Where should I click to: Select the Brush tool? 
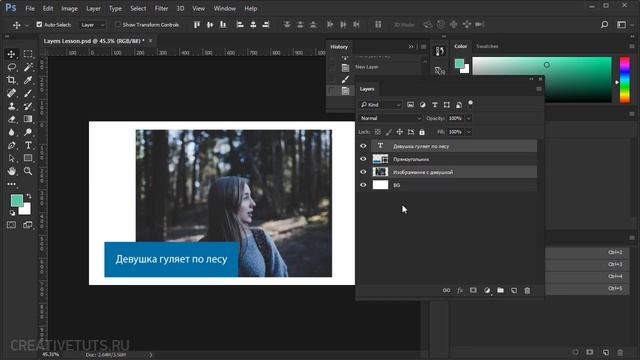[28, 93]
